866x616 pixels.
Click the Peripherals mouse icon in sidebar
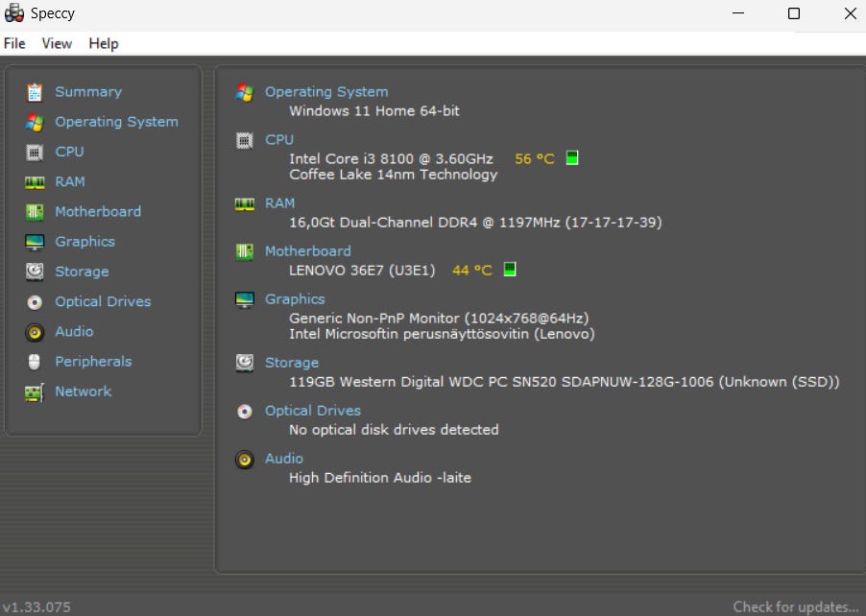coord(35,362)
